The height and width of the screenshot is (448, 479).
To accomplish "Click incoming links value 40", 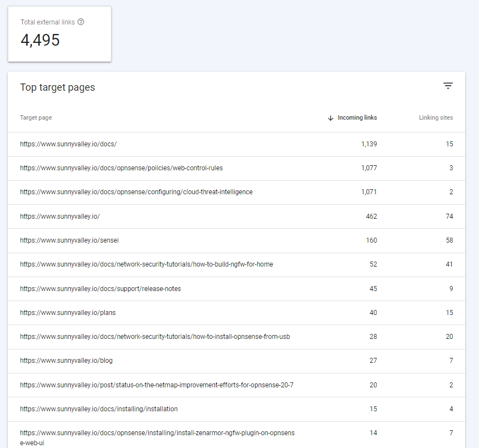I will [x=373, y=313].
